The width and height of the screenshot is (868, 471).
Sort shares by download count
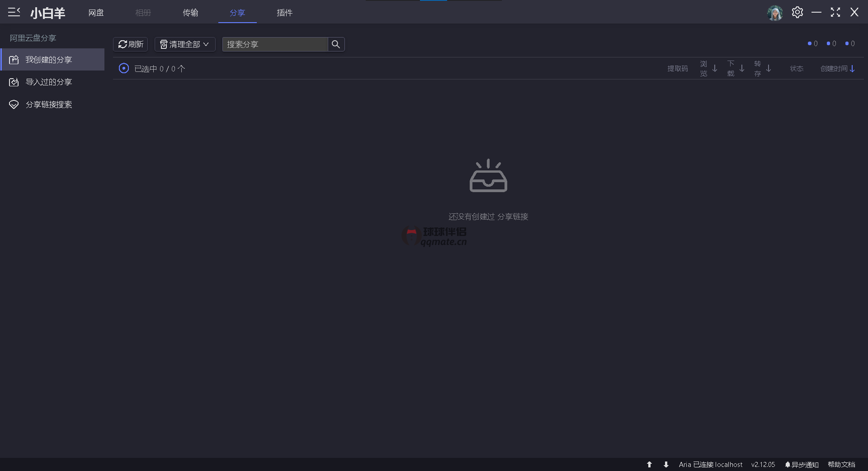coord(736,69)
